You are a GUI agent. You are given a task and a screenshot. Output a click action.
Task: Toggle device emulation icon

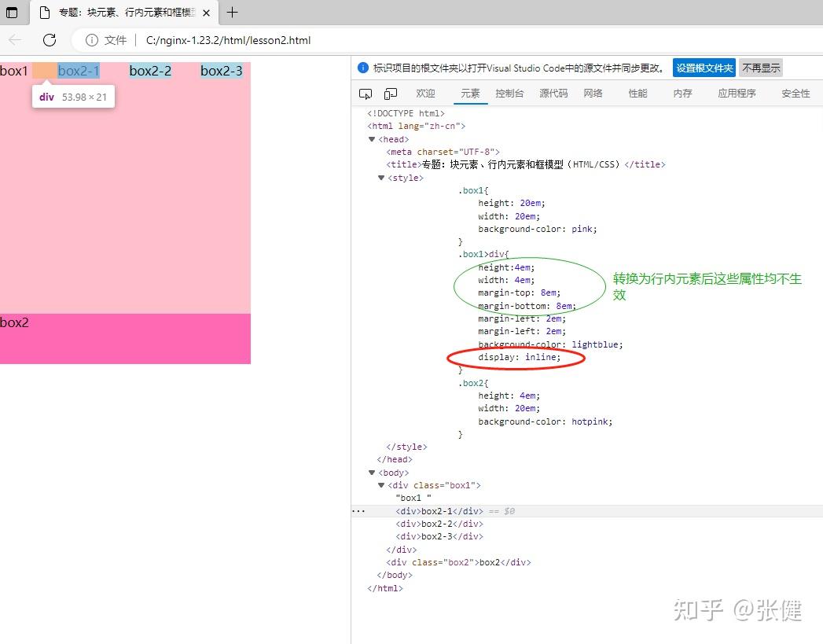[x=391, y=94]
